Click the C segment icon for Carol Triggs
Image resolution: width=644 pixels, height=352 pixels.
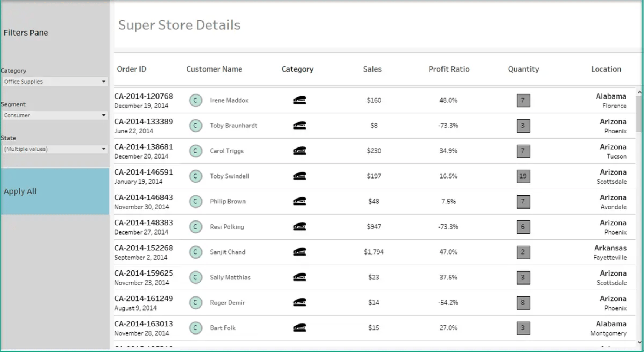coord(195,151)
